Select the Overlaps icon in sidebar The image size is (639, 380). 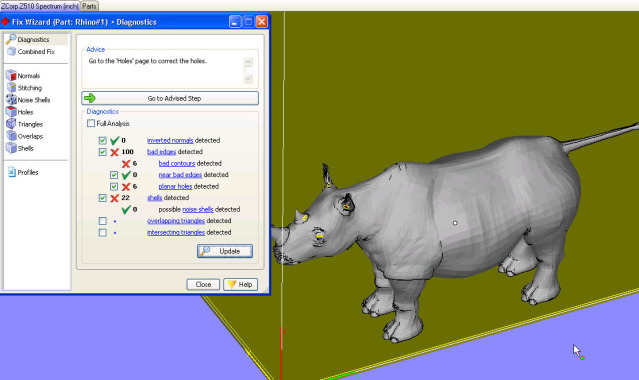pyautogui.click(x=11, y=136)
